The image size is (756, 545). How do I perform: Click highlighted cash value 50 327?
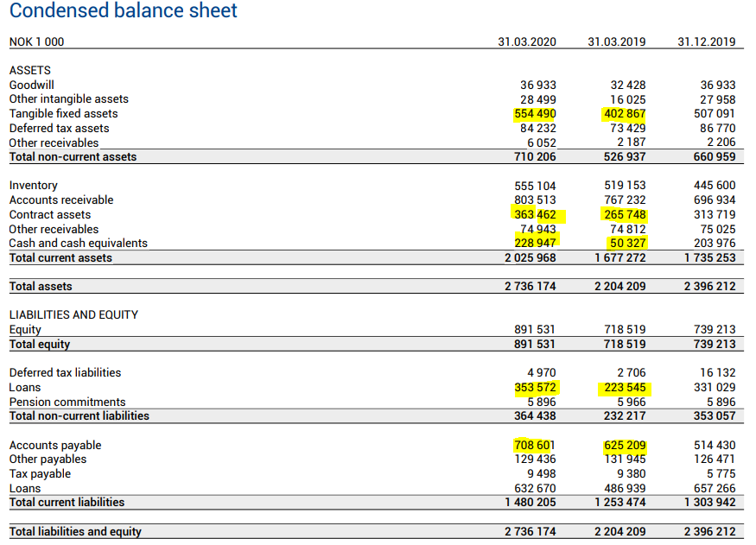(628, 243)
